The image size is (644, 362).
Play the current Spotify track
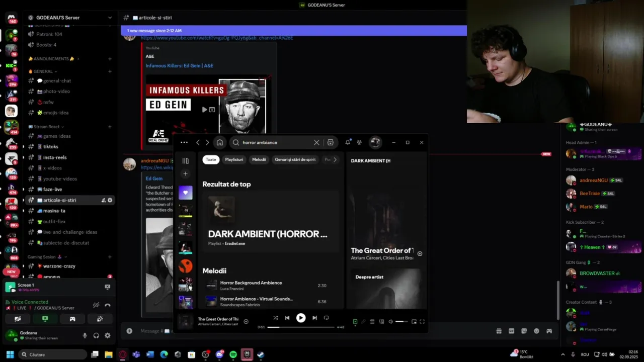pyautogui.click(x=301, y=318)
